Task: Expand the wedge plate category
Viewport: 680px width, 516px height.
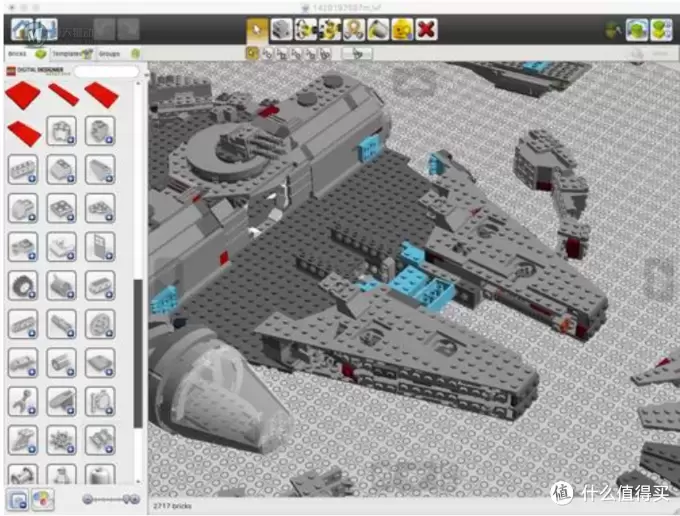Action: coord(100,208)
